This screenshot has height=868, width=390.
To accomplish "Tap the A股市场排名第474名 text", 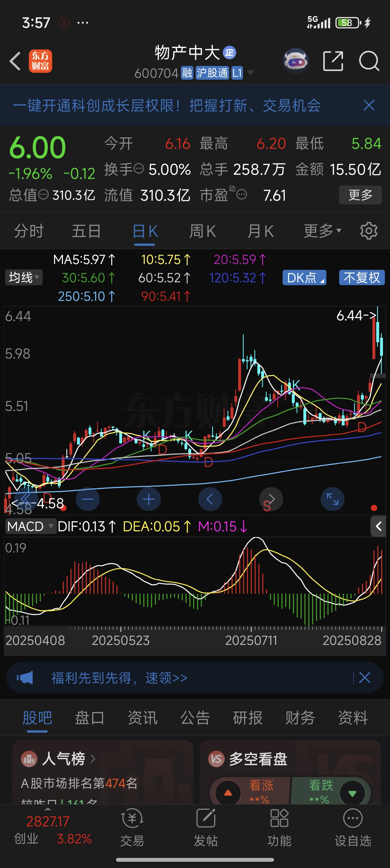I will (79, 783).
